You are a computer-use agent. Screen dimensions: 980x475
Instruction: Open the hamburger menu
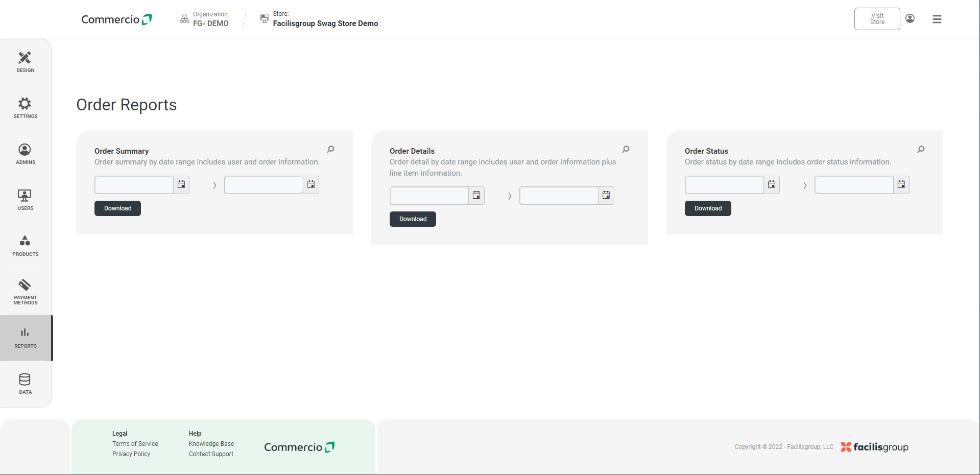pos(937,19)
